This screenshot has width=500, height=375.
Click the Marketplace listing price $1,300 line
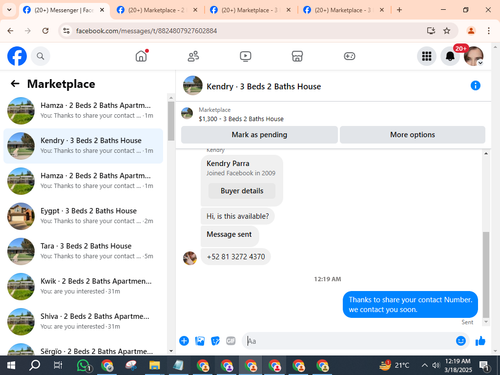click(241, 119)
